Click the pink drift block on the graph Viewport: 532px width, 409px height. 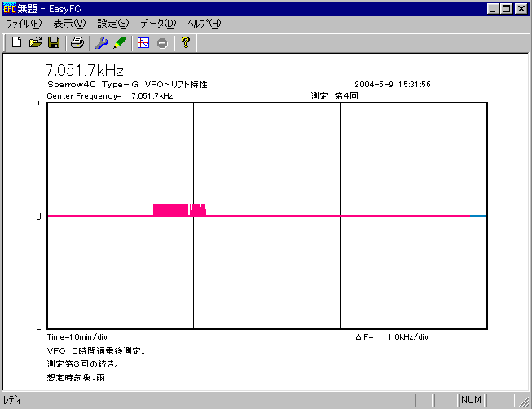[179, 209]
